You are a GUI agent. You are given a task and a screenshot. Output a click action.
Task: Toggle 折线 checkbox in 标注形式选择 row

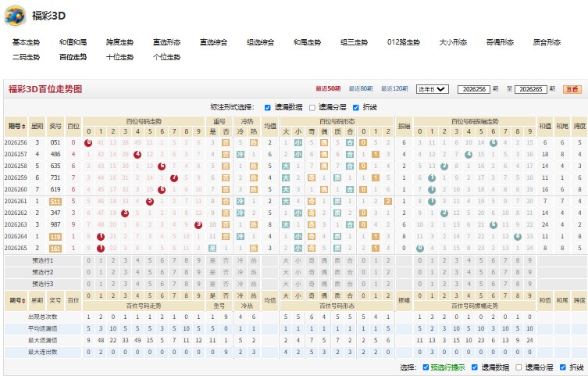(356, 108)
